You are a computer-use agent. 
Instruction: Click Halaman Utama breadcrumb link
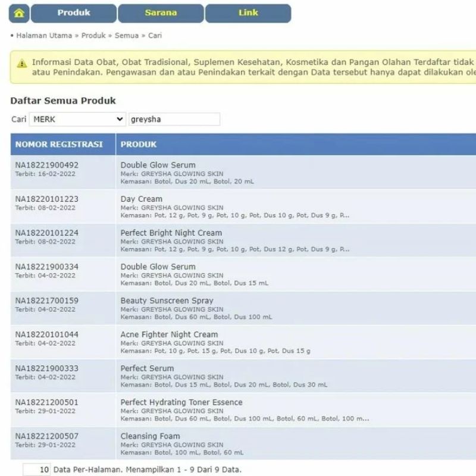tap(44, 36)
